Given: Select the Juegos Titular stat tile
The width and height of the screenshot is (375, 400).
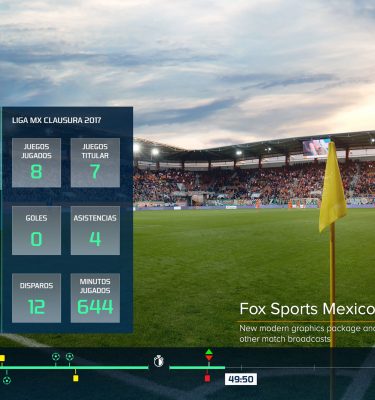Looking at the screenshot, I should pyautogui.click(x=95, y=163).
